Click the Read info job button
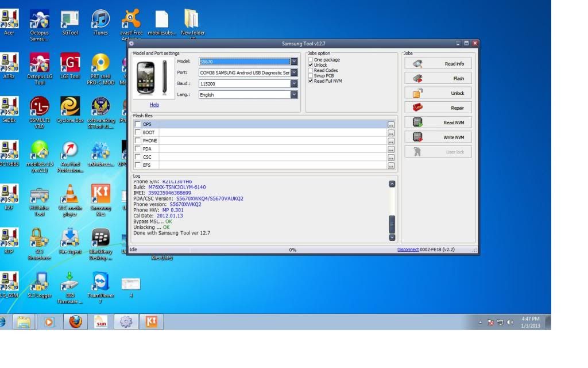 (438, 63)
